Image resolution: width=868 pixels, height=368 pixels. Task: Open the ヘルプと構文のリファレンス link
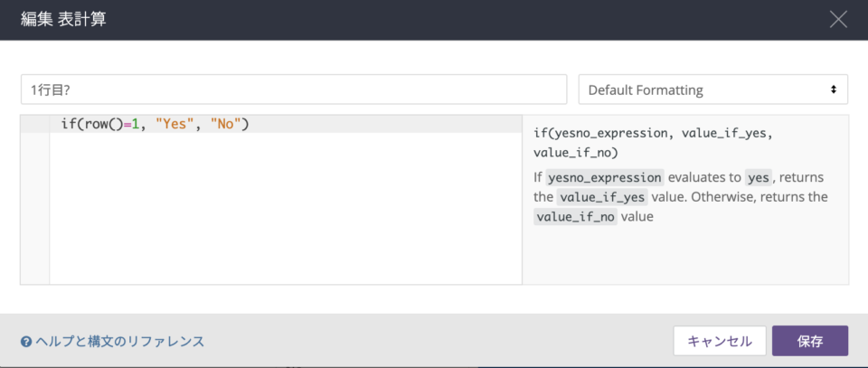(x=119, y=342)
